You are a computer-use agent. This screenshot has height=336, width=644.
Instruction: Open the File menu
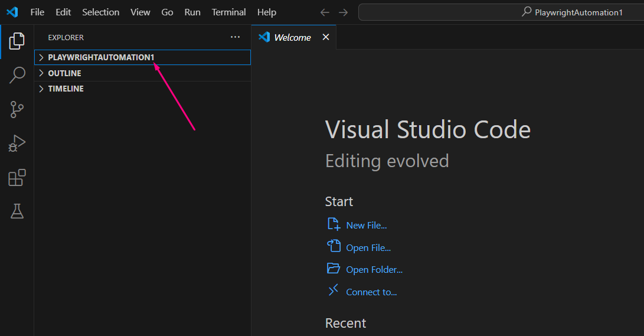tap(37, 12)
